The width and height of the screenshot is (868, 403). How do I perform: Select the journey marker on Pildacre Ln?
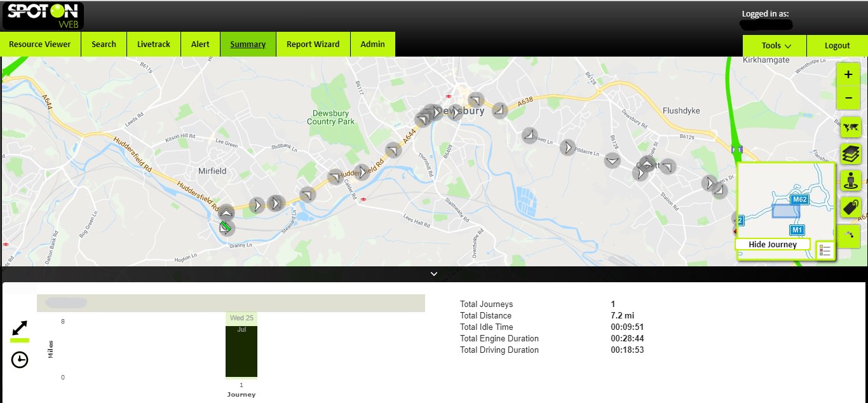tap(567, 147)
